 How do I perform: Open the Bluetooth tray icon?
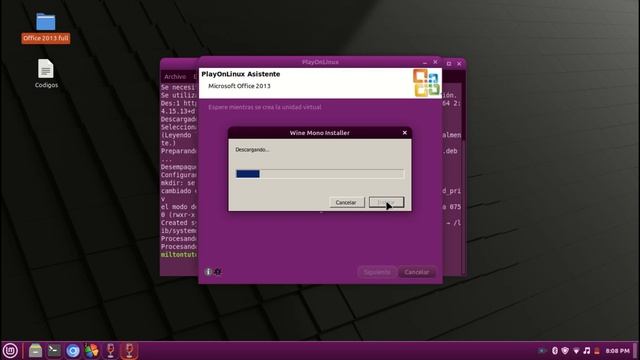555,351
